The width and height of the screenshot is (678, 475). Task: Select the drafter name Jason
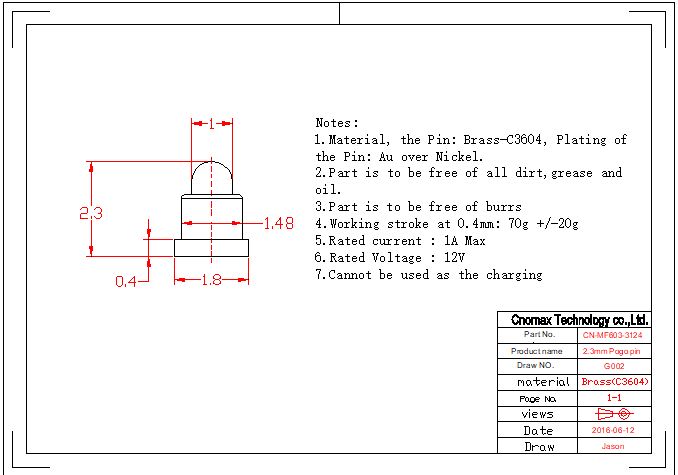coord(614,446)
